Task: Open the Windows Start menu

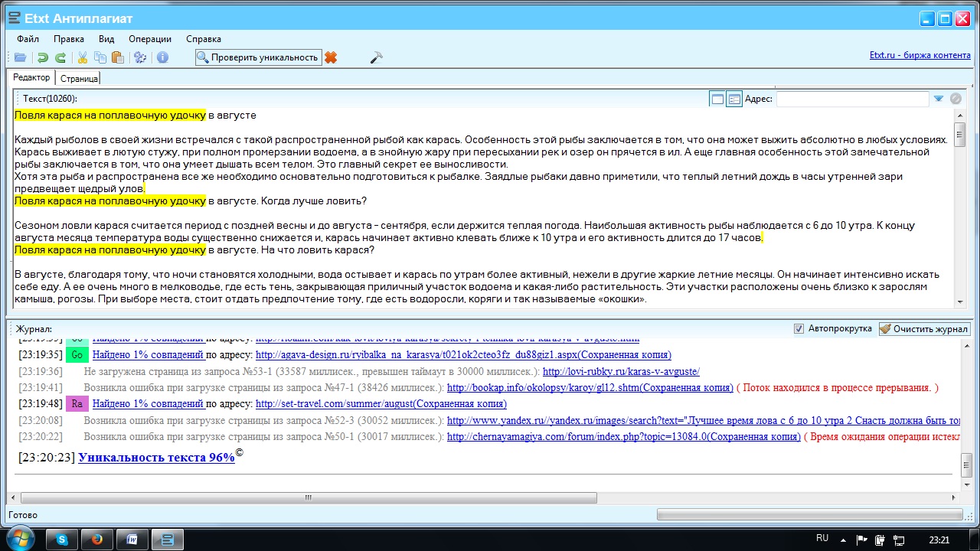Action: [19, 538]
